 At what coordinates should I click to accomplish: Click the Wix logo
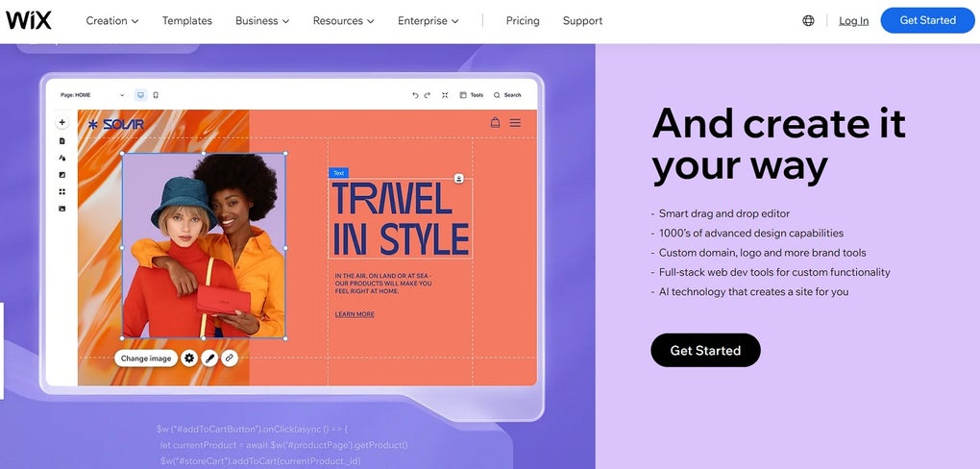click(29, 20)
